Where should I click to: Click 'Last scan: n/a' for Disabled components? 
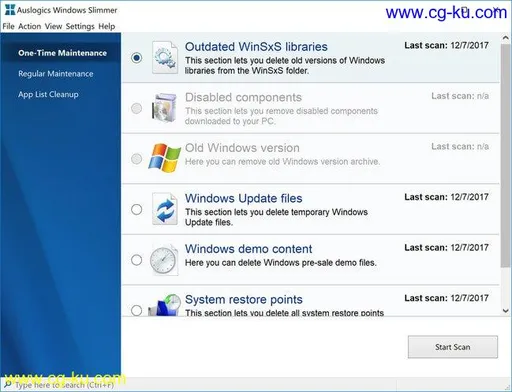click(460, 96)
